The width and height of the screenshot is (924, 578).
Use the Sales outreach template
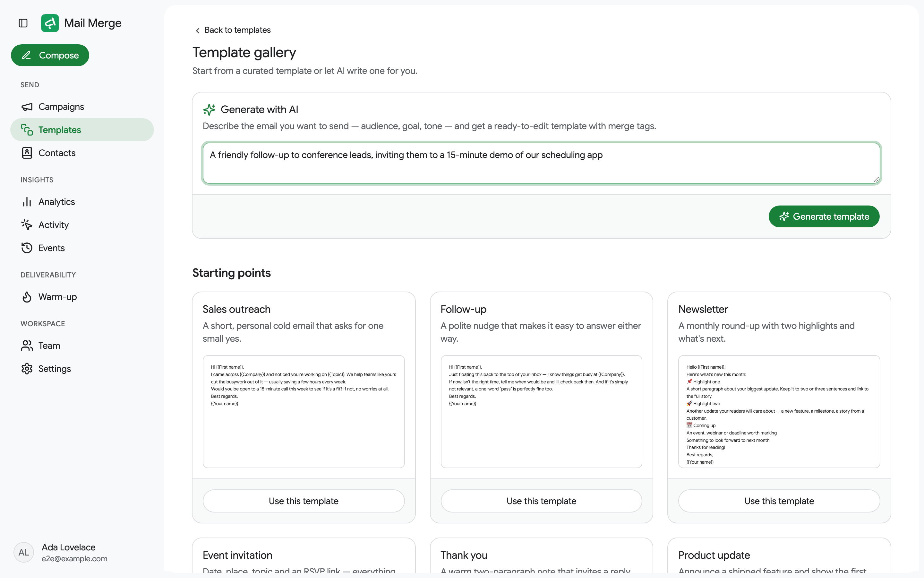point(304,501)
